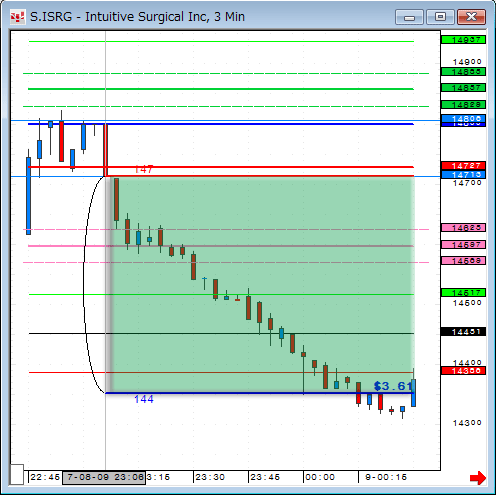Click the 14900 axis value

tap(467, 62)
